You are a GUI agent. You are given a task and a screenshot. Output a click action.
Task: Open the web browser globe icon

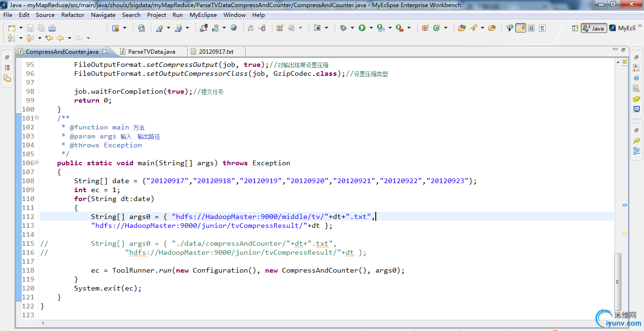(233, 28)
